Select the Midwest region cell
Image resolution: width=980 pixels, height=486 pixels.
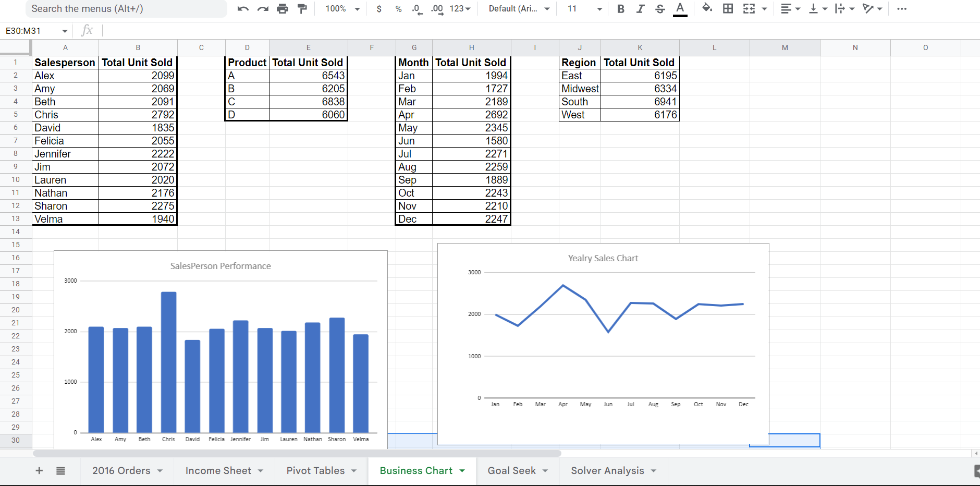[580, 89]
